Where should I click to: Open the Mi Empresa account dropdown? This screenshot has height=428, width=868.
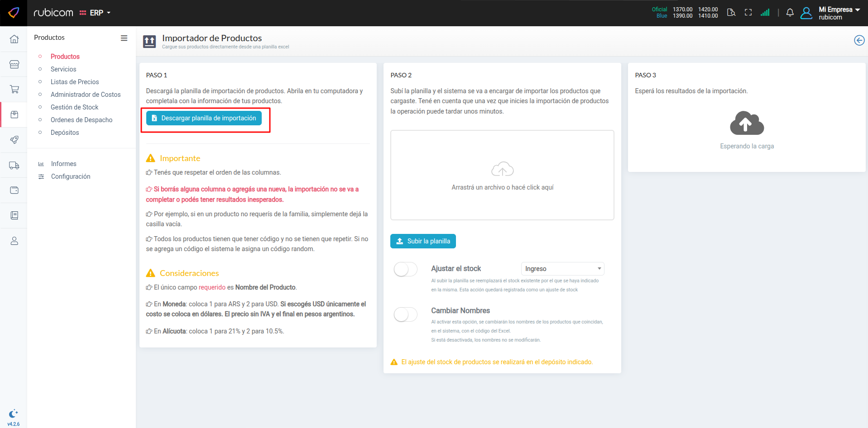[x=839, y=13]
